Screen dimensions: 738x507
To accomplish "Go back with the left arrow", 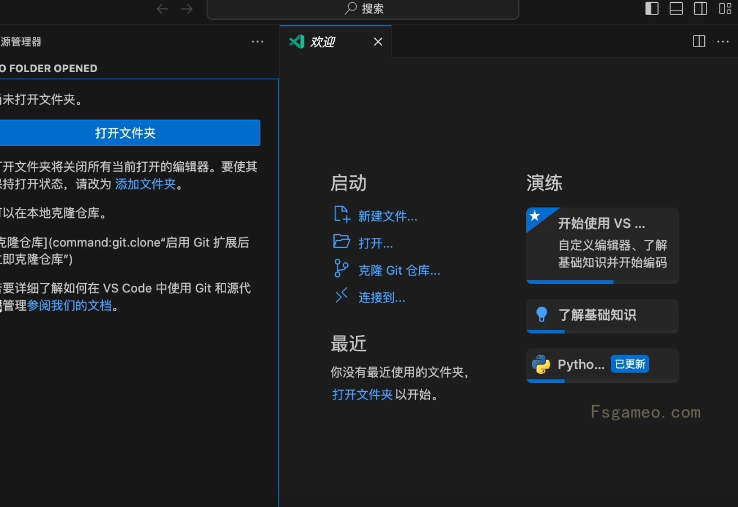I will pyautogui.click(x=162, y=9).
